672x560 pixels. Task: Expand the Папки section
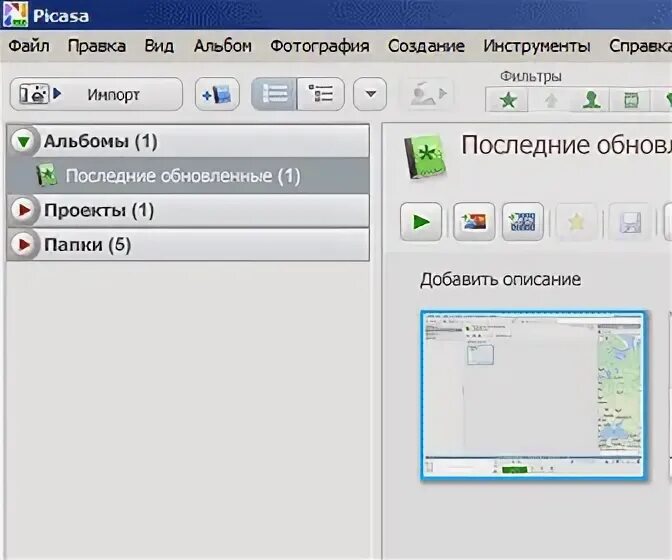24,245
